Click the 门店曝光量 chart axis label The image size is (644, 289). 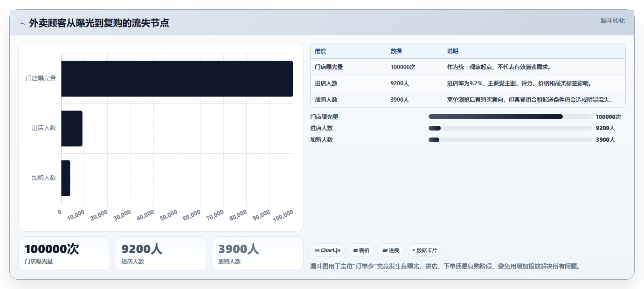tap(41, 78)
